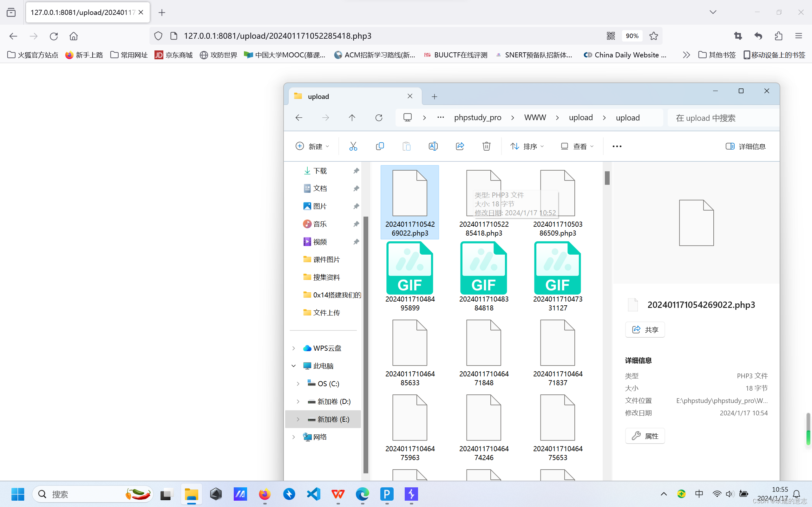This screenshot has width=812, height=507.
Task: Click the Share icon in Explorer toolbar
Action: [x=460, y=146]
